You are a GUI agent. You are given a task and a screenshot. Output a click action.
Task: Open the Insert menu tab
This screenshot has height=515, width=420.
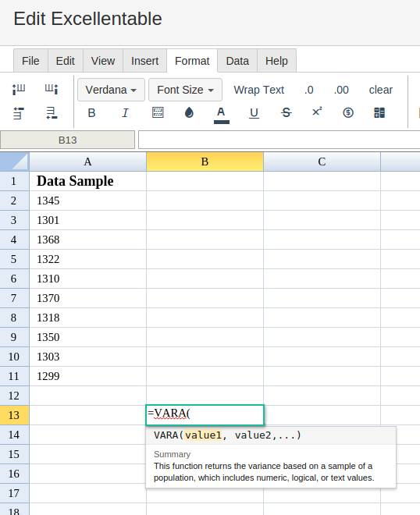coord(144,61)
